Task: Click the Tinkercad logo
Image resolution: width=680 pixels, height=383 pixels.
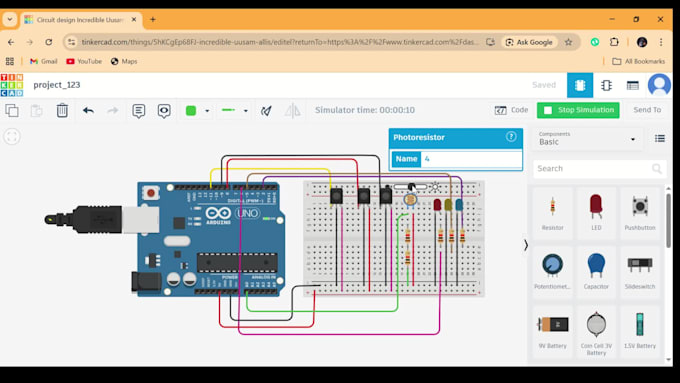Action: (12, 85)
